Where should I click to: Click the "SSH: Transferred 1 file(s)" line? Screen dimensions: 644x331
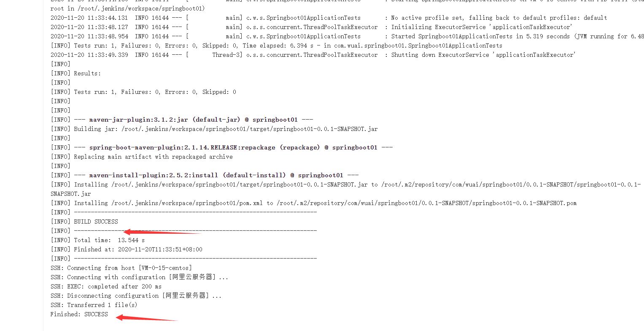click(94, 305)
